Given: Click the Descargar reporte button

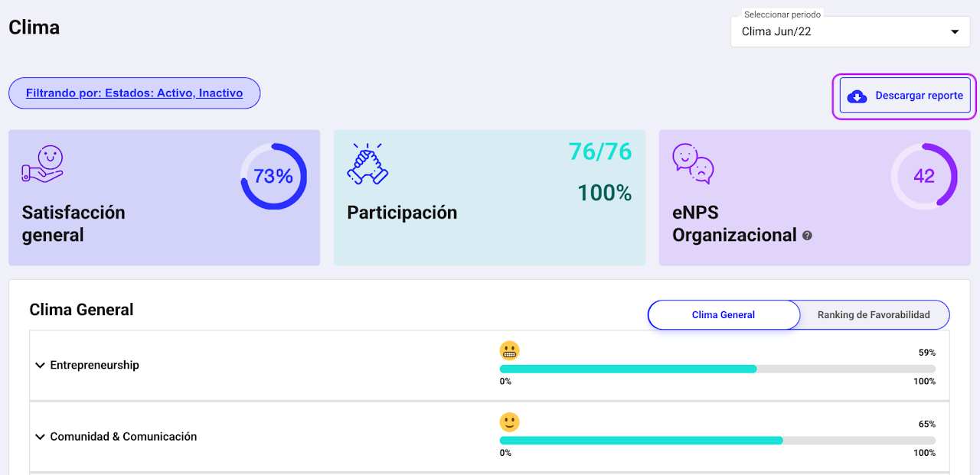Looking at the screenshot, I should pos(905,96).
